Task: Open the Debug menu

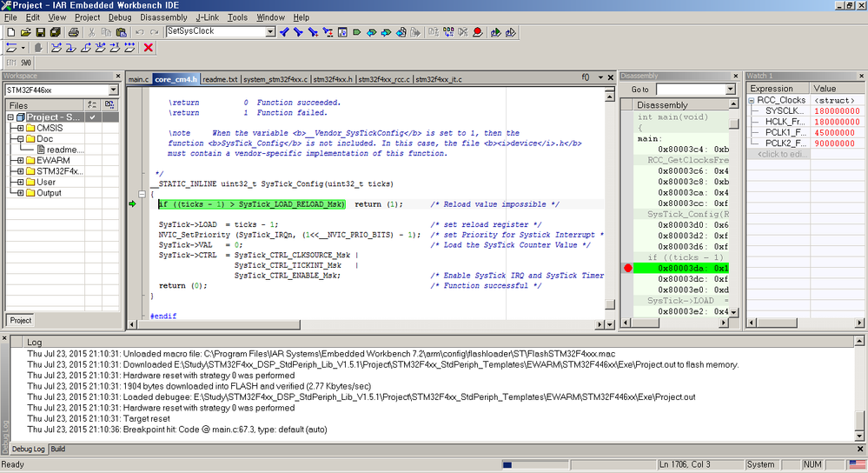Action: tap(120, 17)
